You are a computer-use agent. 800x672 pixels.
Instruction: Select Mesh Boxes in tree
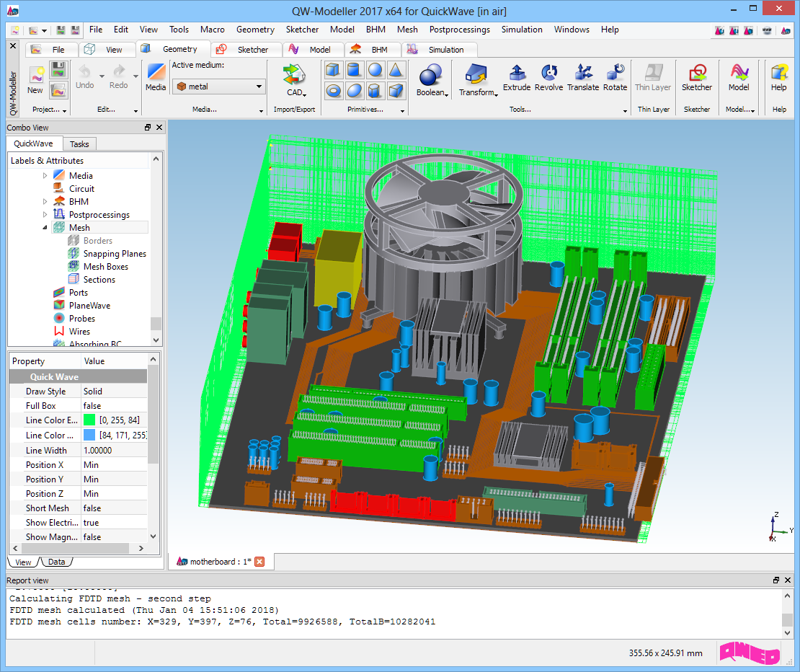pyautogui.click(x=106, y=266)
